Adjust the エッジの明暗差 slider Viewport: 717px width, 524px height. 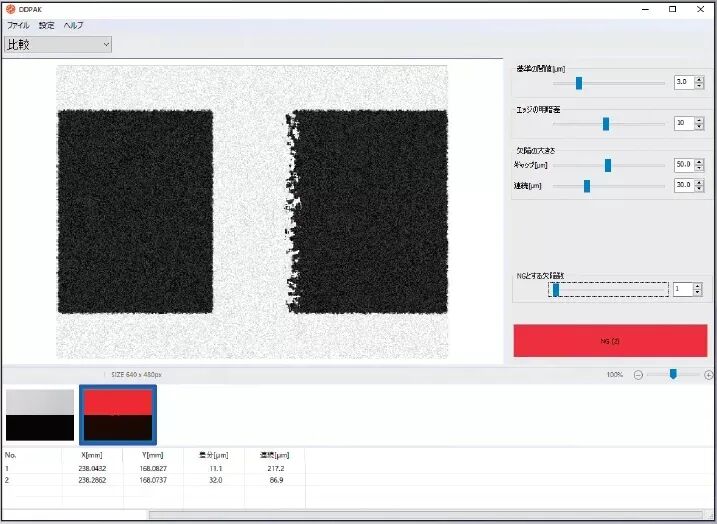[x=608, y=124]
